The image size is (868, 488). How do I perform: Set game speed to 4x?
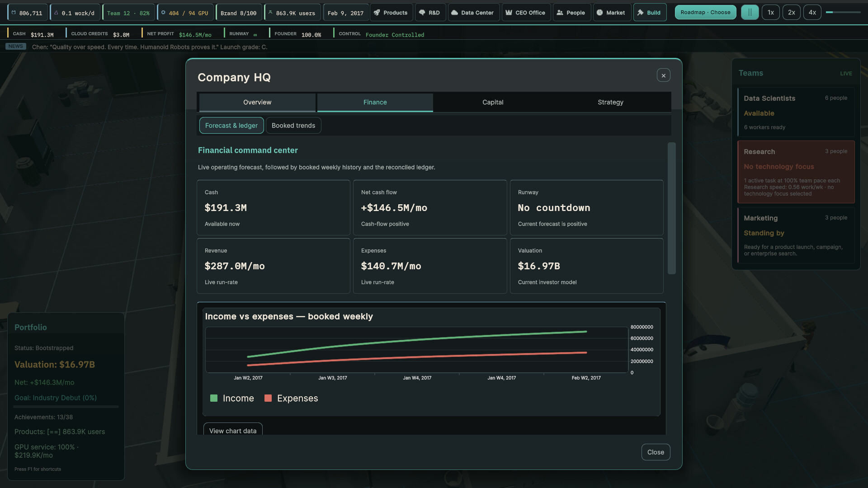click(812, 12)
